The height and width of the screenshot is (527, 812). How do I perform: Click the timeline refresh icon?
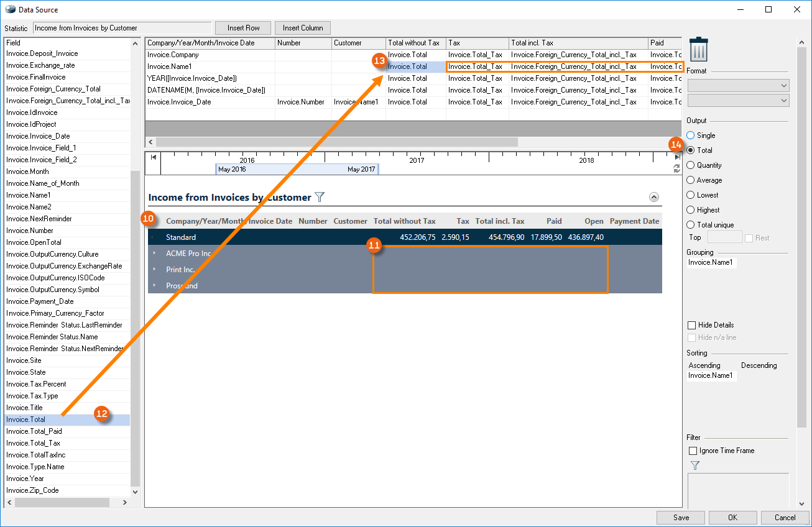tap(677, 168)
